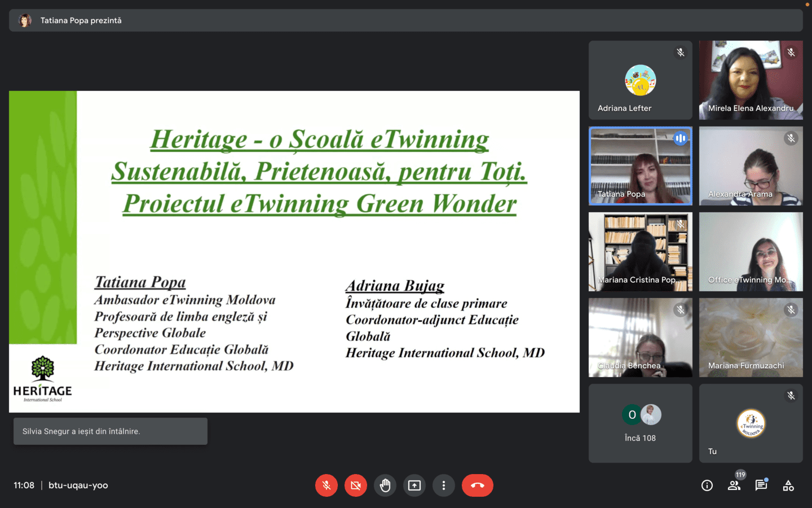Click muted mic icon on Tu tile
812x508 pixels.
791,396
